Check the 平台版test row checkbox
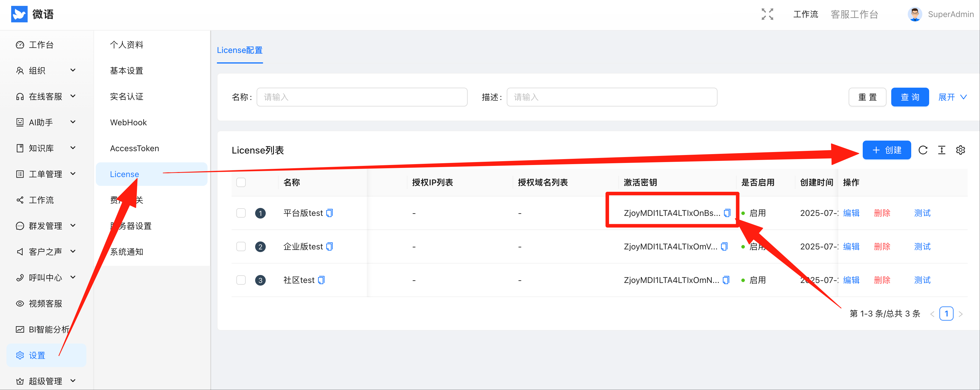The image size is (980, 390). pyautogui.click(x=241, y=213)
